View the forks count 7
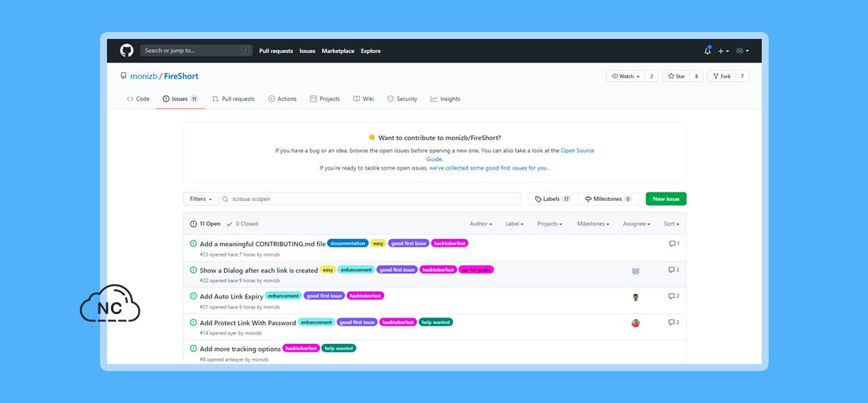Viewport: 868px width, 403px height. 742,76
